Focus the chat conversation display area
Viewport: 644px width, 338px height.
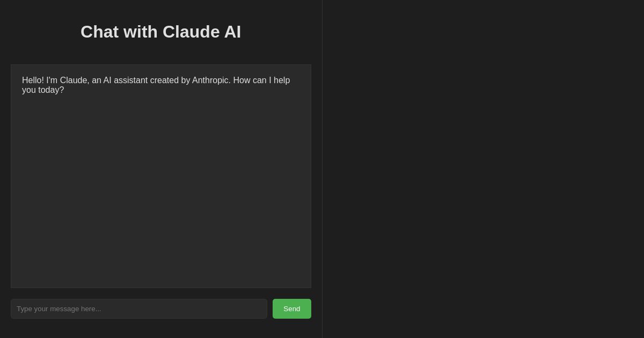[x=161, y=176]
